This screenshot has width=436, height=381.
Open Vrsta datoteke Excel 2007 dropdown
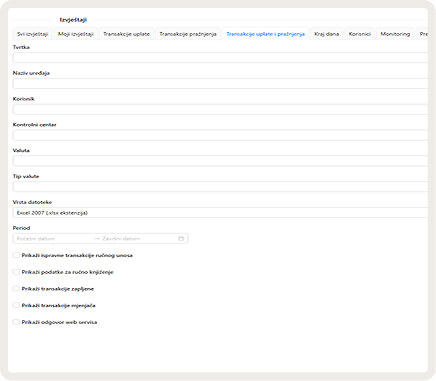pyautogui.click(x=220, y=213)
